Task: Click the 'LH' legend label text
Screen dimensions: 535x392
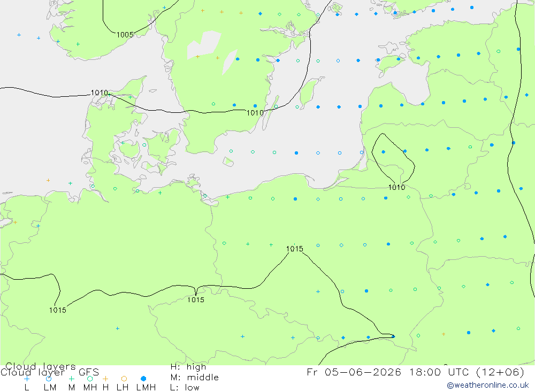Action: coord(123,388)
